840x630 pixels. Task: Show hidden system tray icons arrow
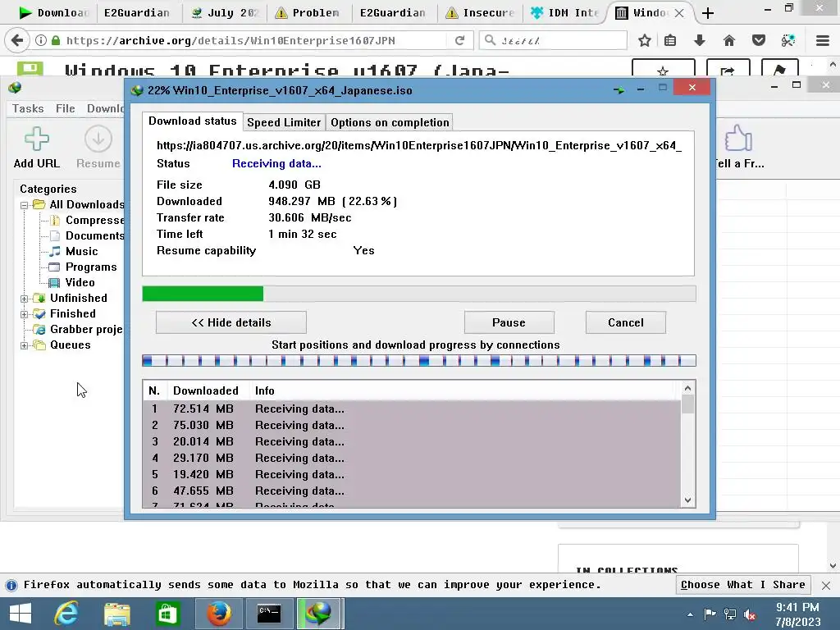pyautogui.click(x=690, y=614)
